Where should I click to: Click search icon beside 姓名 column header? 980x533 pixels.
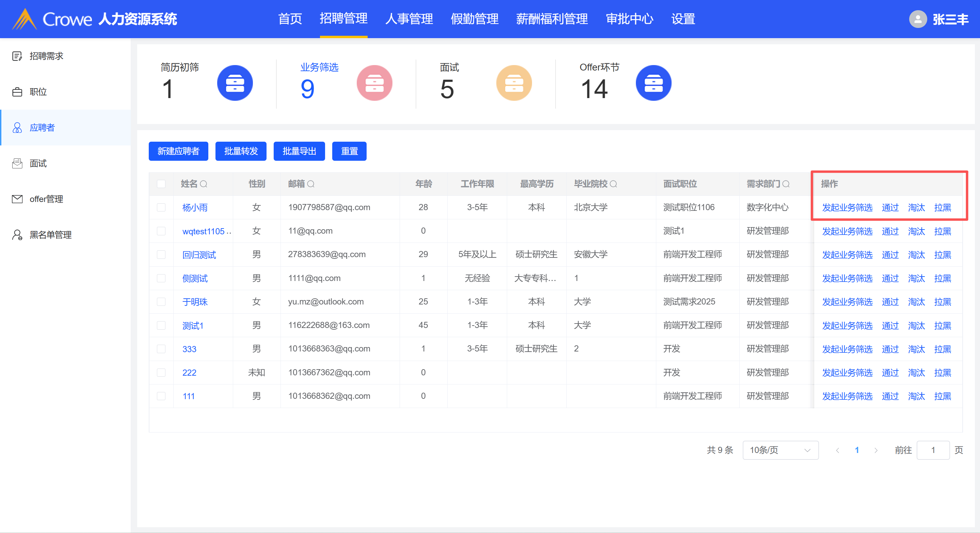click(204, 184)
